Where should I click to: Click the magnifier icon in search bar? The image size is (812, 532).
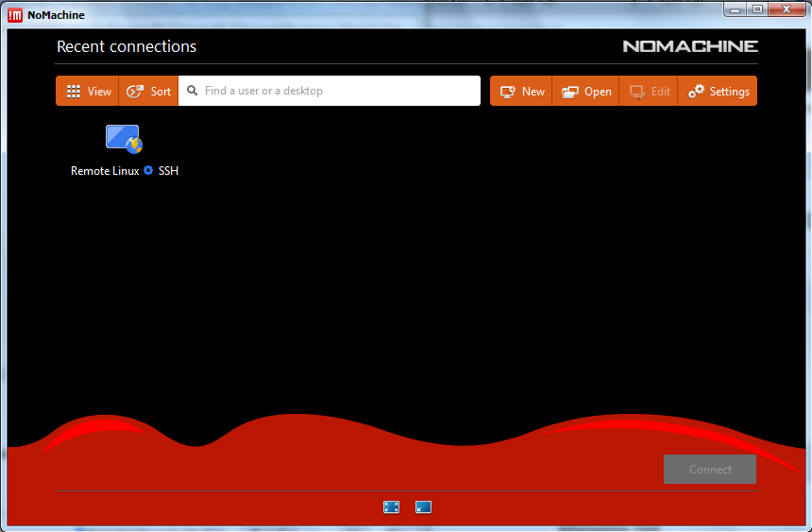point(193,91)
